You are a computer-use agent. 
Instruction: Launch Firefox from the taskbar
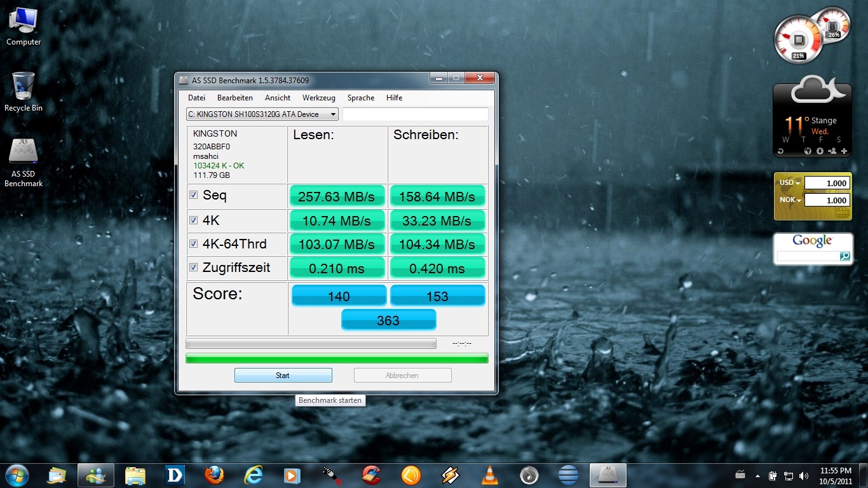[x=214, y=475]
